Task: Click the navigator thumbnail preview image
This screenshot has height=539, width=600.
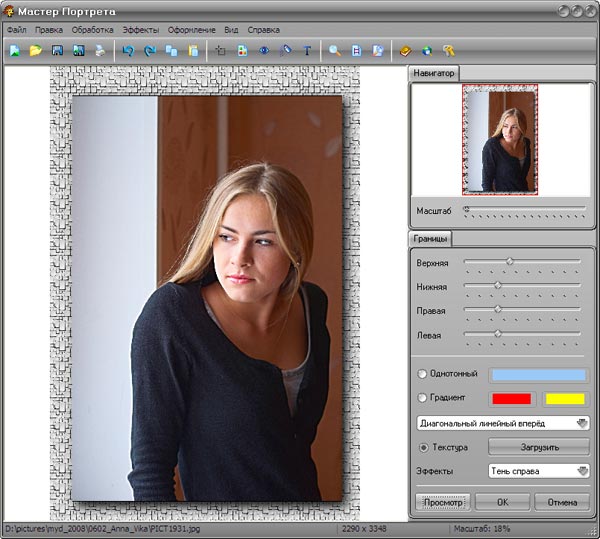Action: coord(500,138)
